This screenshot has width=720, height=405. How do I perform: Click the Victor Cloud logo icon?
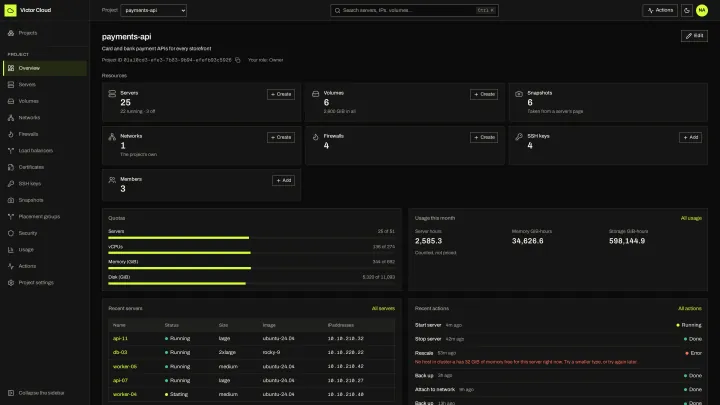tap(10, 10)
